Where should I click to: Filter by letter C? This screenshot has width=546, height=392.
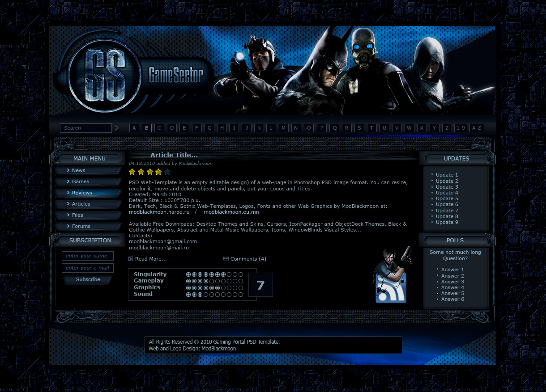(159, 128)
